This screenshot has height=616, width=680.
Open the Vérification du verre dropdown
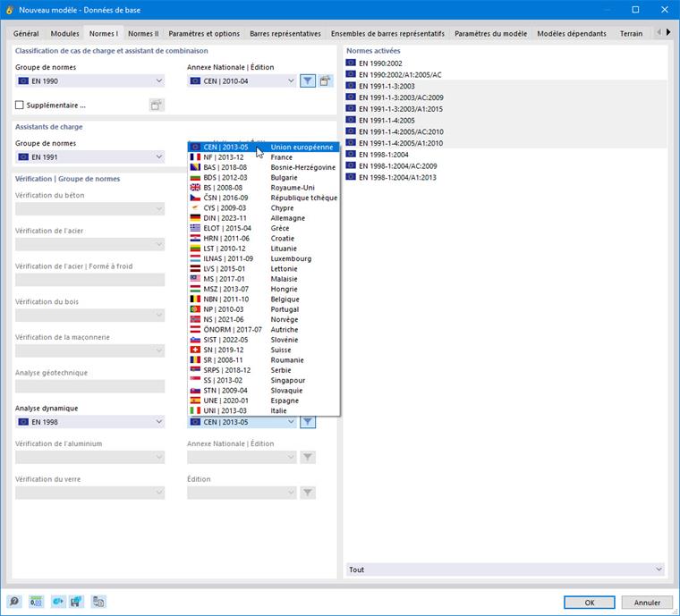click(x=89, y=493)
